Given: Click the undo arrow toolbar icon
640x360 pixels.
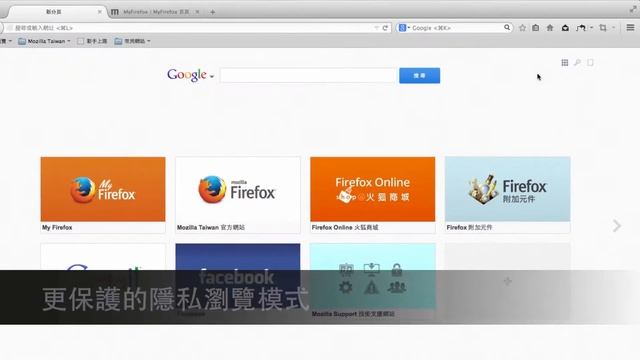Looking at the screenshot, I should pos(581,28).
